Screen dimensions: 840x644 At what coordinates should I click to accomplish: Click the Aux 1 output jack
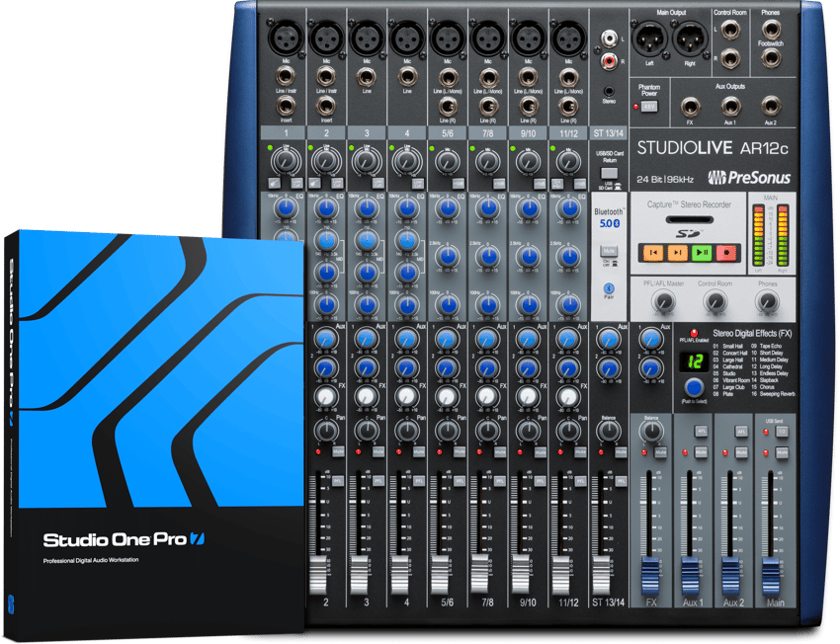pos(730,107)
